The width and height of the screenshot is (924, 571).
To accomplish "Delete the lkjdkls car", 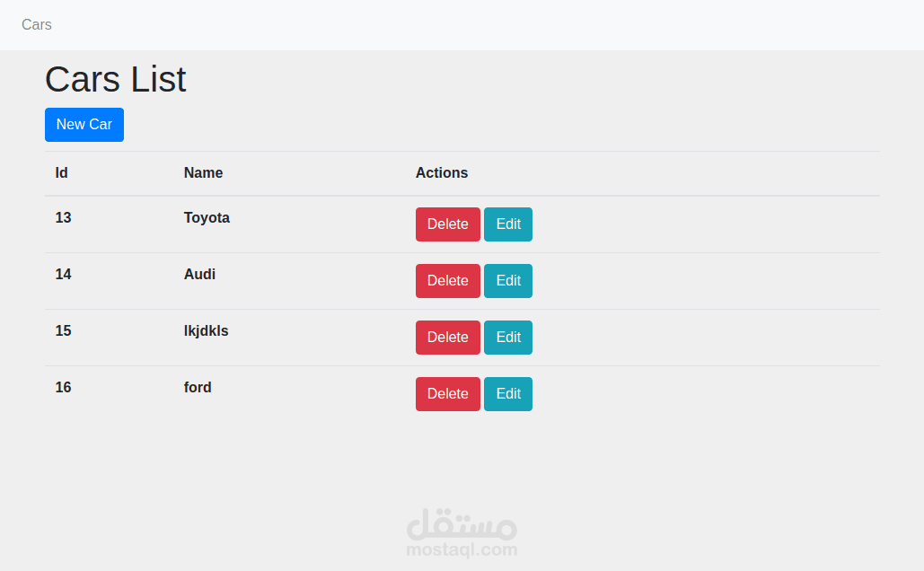I will click(x=447, y=338).
